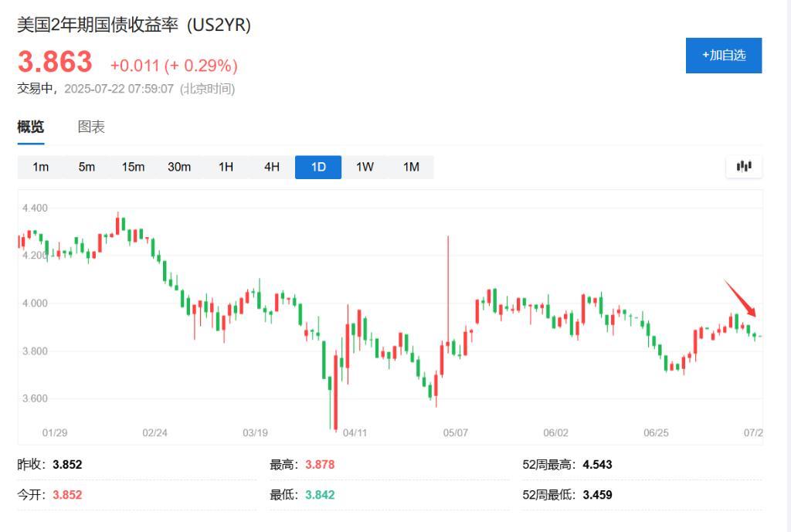
Task: Select the 5m timeframe
Action: tap(87, 166)
